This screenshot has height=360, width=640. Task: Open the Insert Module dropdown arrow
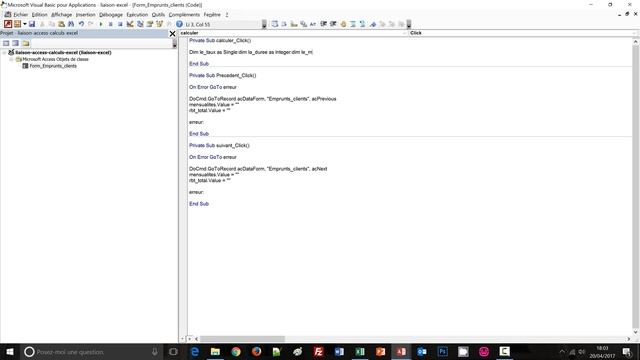[25, 24]
